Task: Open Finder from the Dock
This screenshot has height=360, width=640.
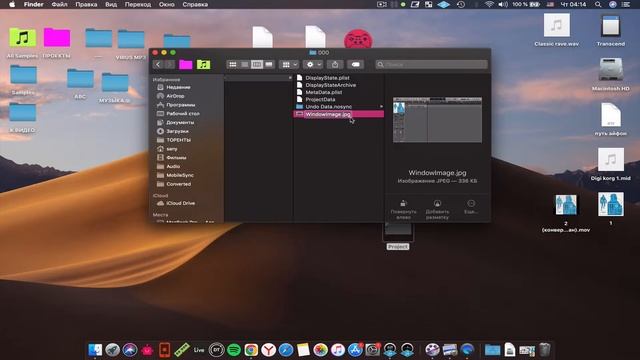Action: point(96,350)
